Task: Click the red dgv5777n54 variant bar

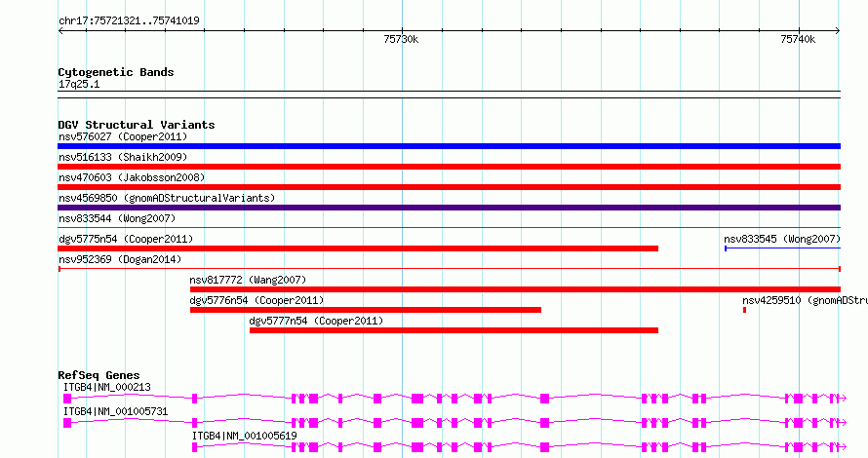Action: 454,330
